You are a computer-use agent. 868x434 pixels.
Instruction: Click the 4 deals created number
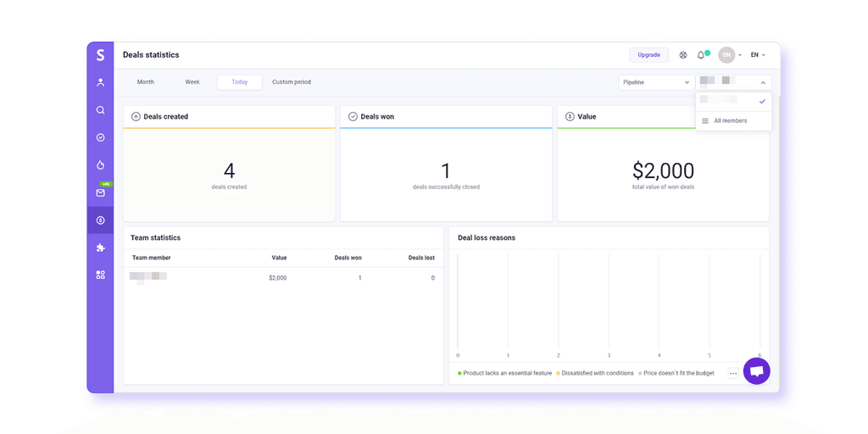(229, 171)
